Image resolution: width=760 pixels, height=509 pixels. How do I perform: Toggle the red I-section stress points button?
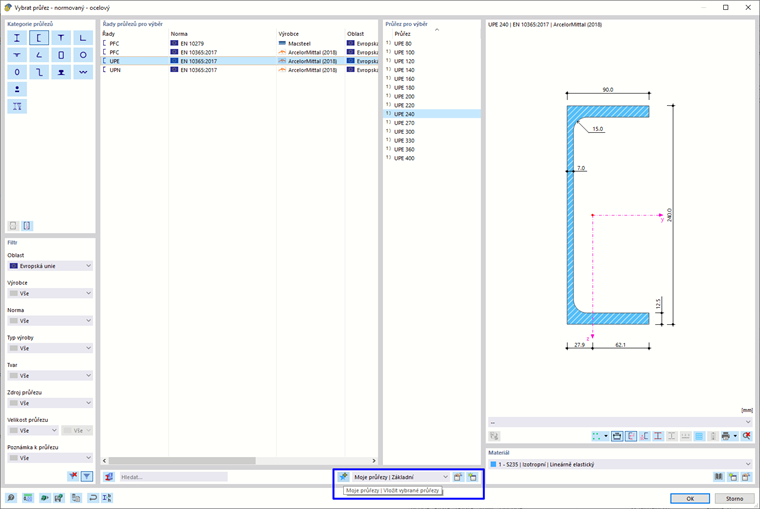point(658,436)
